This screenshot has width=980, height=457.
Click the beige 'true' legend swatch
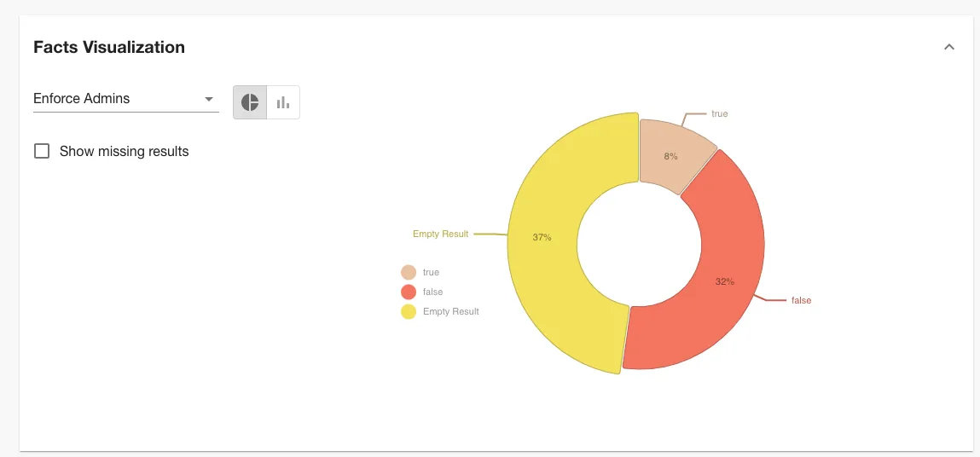tap(409, 272)
